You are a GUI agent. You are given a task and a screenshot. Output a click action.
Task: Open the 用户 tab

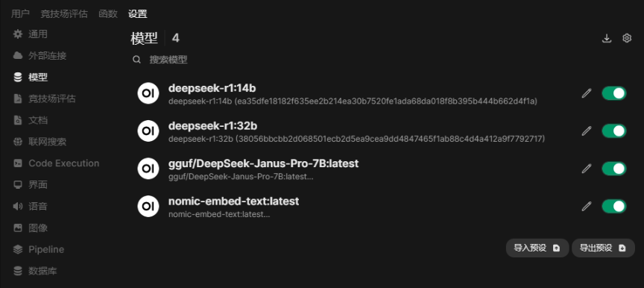(x=20, y=14)
